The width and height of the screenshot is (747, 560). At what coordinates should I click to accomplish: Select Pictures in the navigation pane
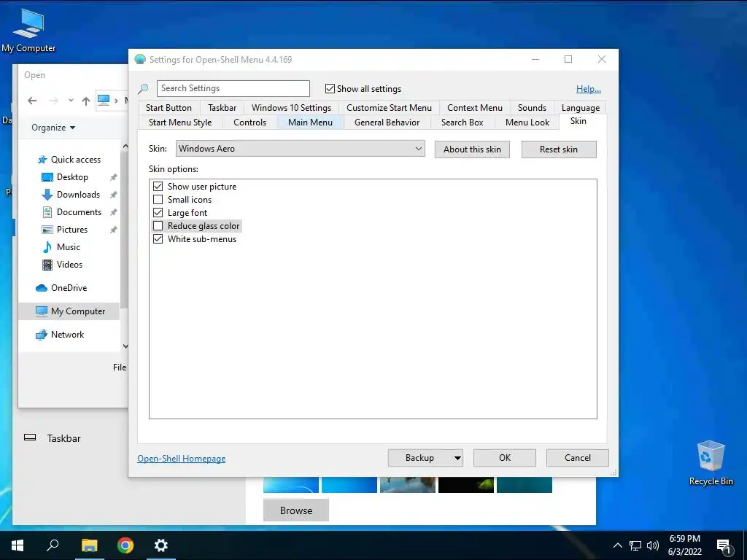click(65, 230)
